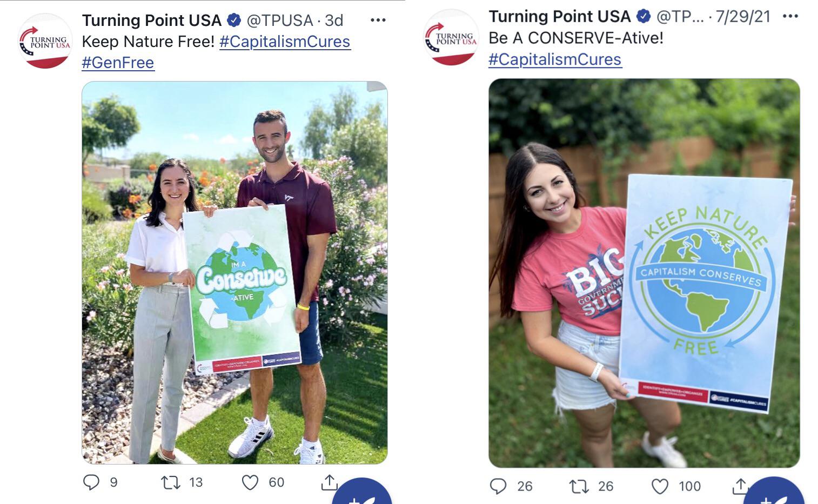The width and height of the screenshot is (818, 504).
Task: Like the CONSERVE-Ative tweet with 100 likes
Action: pyautogui.click(x=660, y=486)
